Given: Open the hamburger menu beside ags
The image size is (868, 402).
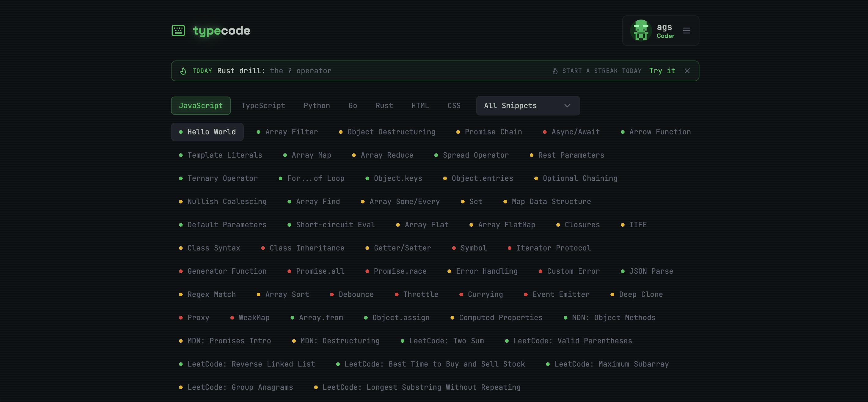Looking at the screenshot, I should pos(686,31).
